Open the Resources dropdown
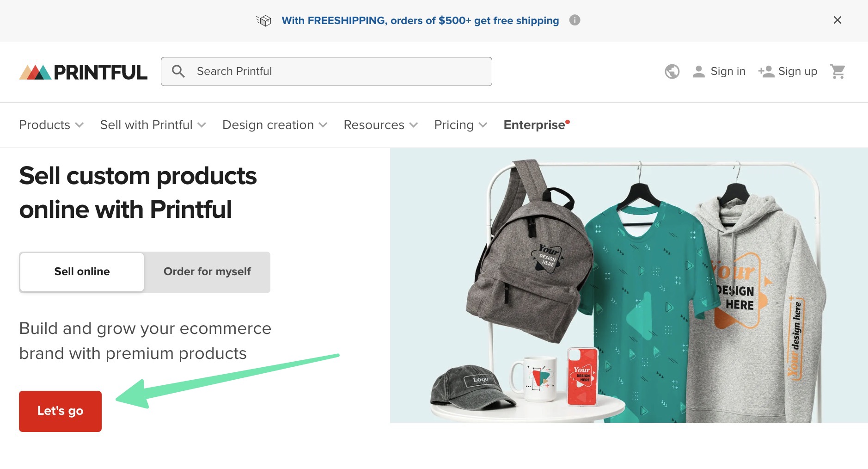Screen dimensions: 868x469 click(379, 125)
